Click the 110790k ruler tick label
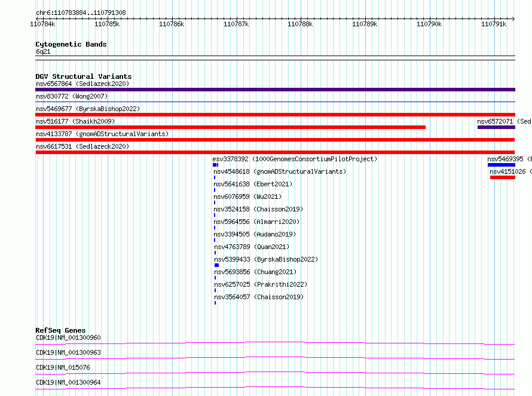 [x=429, y=24]
